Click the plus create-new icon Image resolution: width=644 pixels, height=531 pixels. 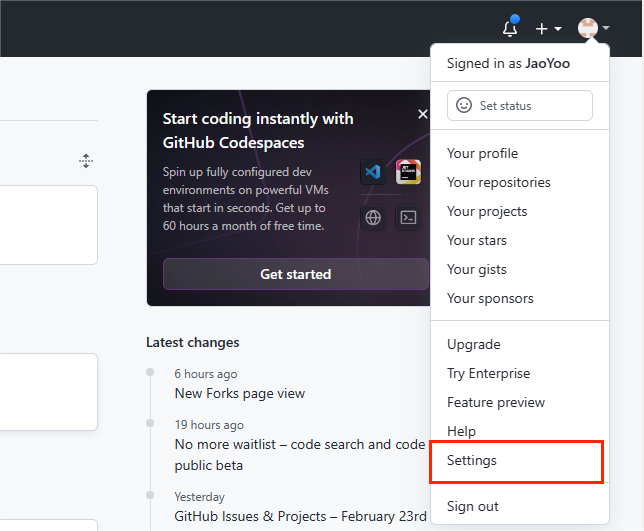coord(542,28)
